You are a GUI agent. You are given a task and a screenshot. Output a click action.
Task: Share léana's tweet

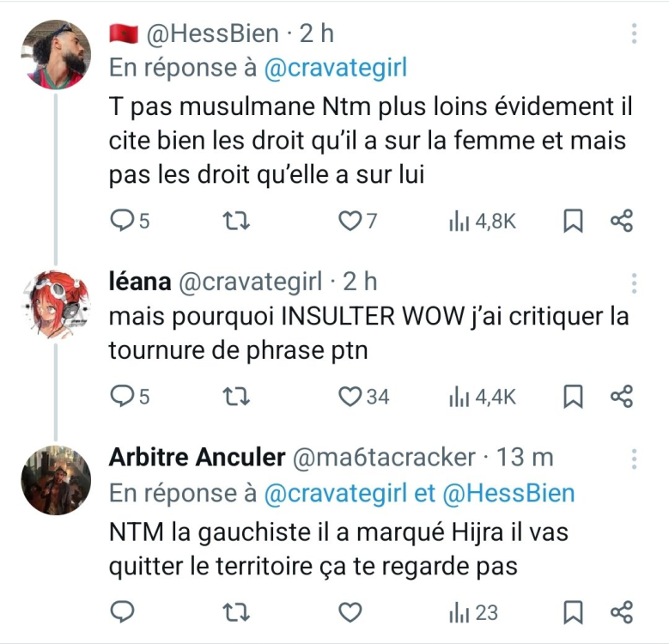point(622,396)
